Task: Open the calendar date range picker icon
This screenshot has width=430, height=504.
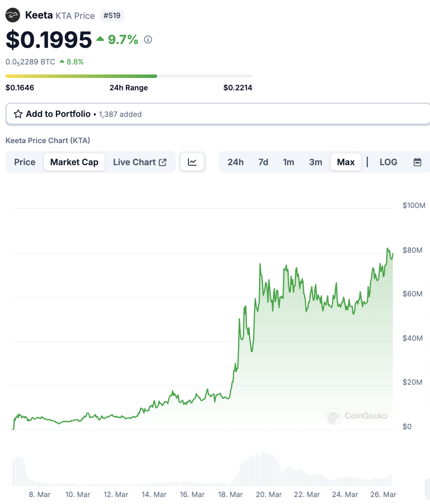Action: pos(418,162)
